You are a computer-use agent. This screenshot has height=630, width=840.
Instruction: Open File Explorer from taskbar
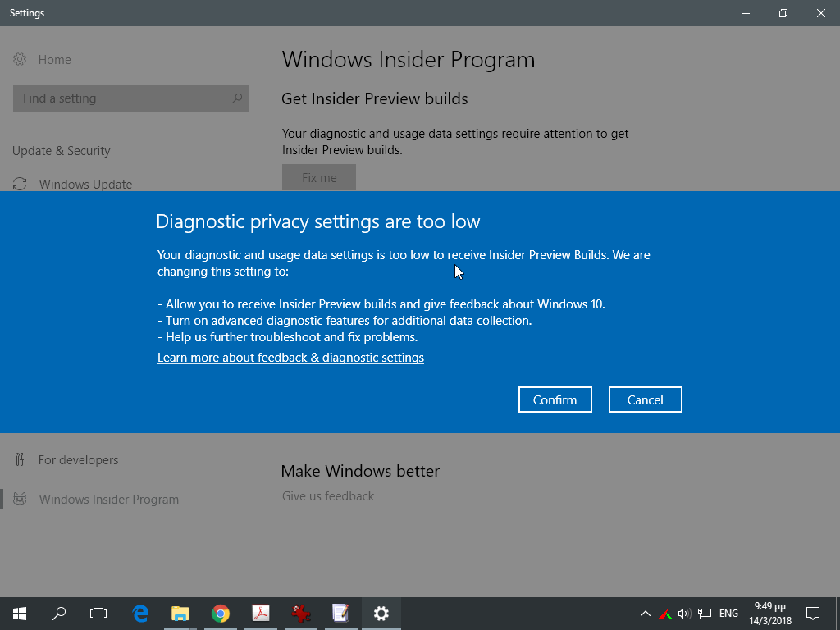180,614
